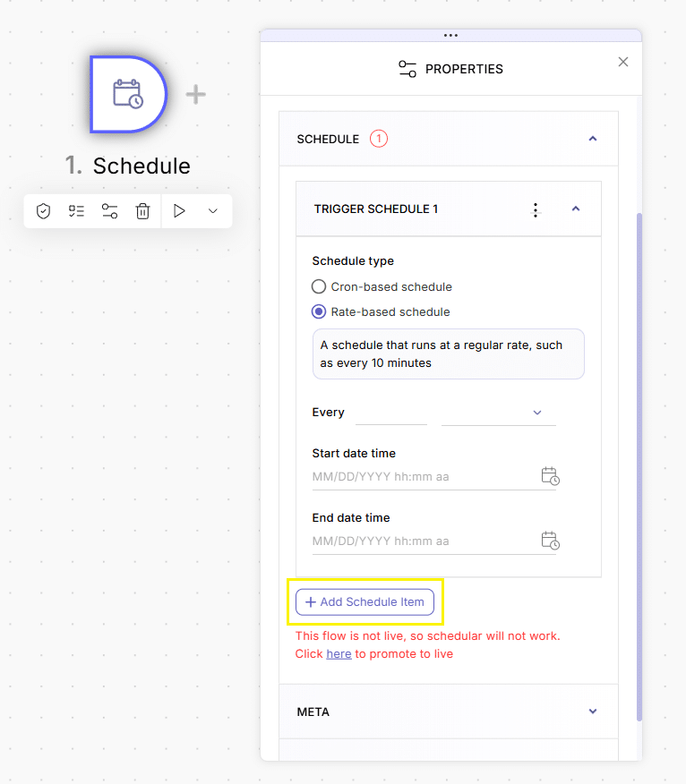Open the shield validation icon in node toolbar

pos(44,211)
